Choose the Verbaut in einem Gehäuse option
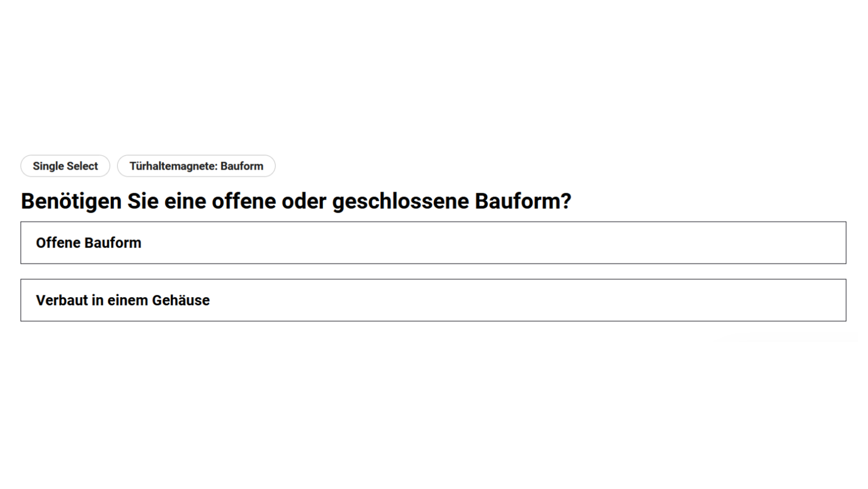Viewport: 868px width, 489px height. (x=433, y=300)
